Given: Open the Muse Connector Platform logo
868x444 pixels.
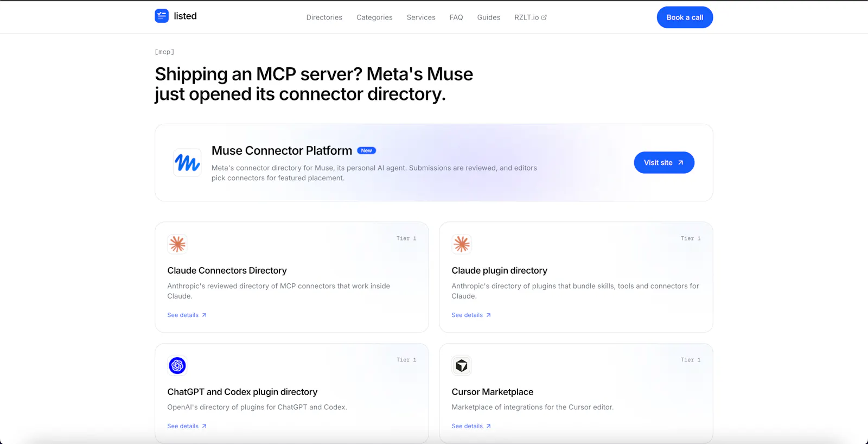Looking at the screenshot, I should 187,162.
